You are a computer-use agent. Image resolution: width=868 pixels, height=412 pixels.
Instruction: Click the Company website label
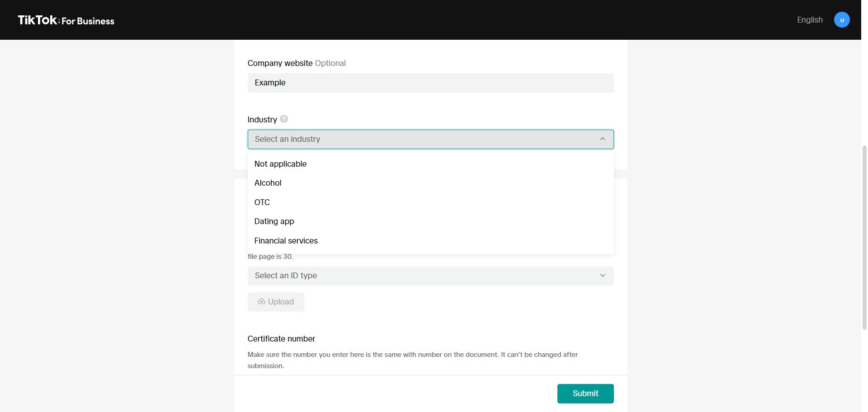280,63
